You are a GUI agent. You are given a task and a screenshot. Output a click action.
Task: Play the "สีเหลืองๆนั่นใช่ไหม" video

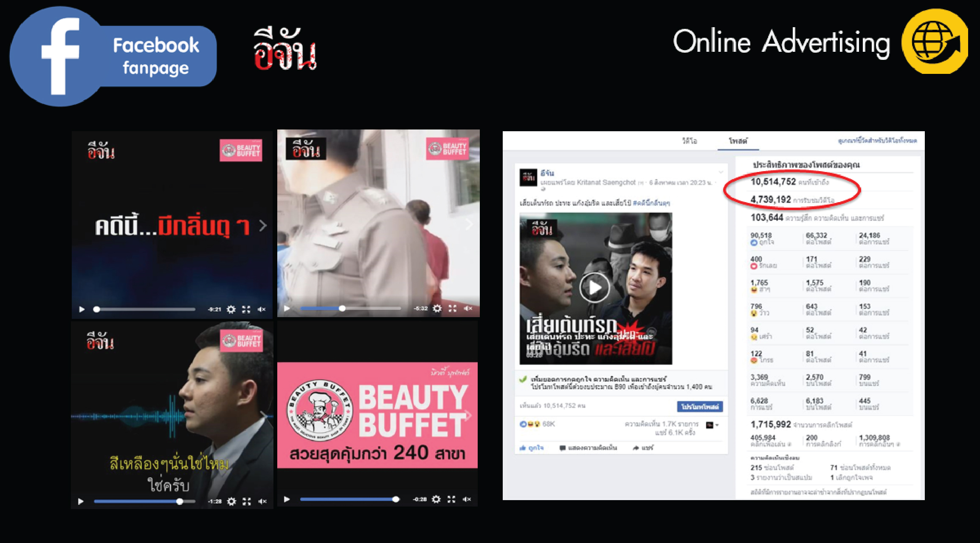(x=81, y=501)
